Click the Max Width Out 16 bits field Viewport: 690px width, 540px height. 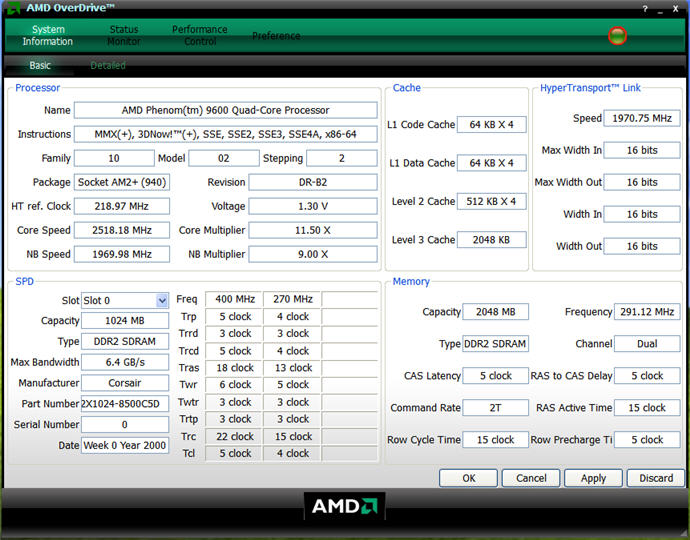[642, 182]
